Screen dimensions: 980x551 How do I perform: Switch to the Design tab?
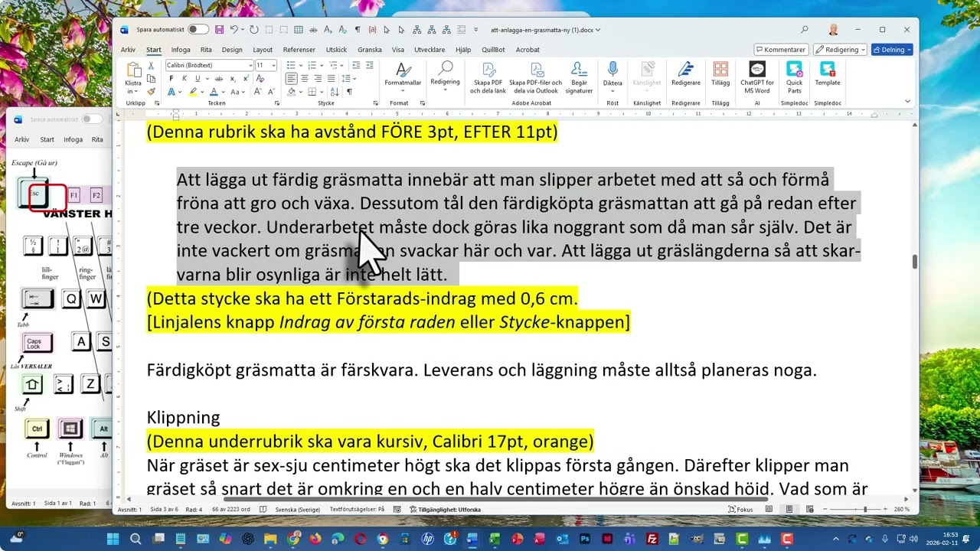pyautogui.click(x=232, y=50)
